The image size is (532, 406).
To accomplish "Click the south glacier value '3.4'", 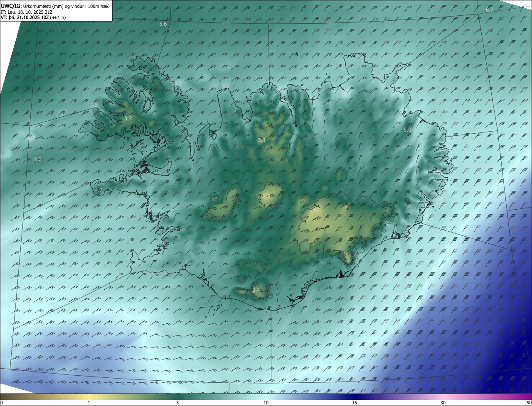I will pos(256,290).
